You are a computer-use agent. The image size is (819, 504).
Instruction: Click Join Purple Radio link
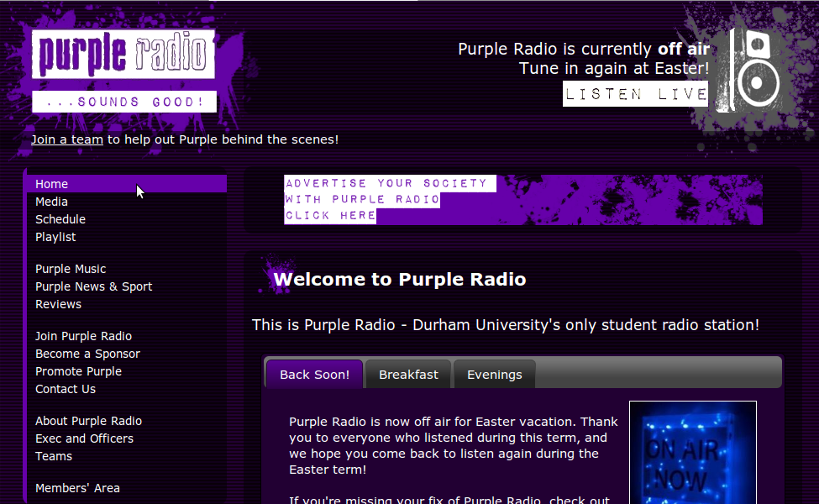tap(83, 336)
